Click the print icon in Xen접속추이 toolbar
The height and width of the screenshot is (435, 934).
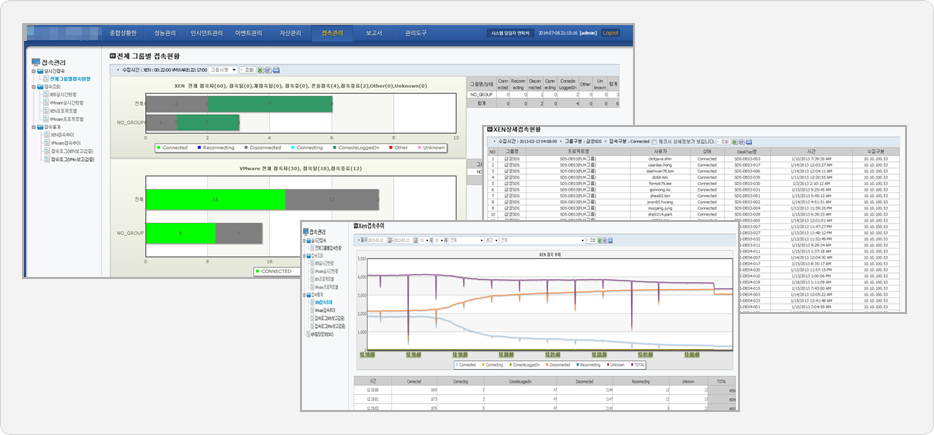(x=611, y=241)
